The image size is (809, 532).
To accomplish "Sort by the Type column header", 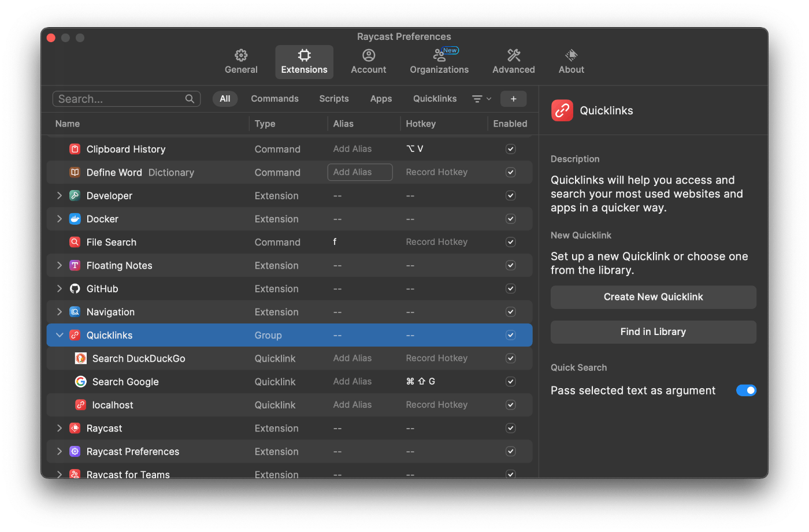I will point(265,124).
